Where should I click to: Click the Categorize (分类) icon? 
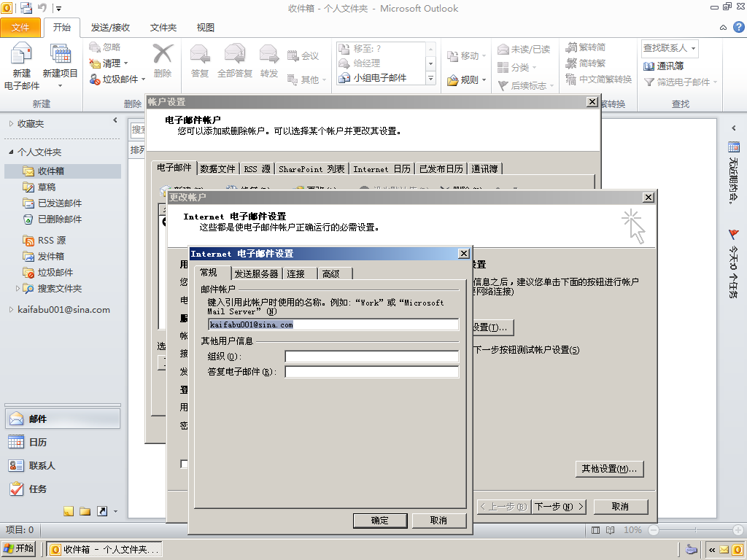click(503, 67)
